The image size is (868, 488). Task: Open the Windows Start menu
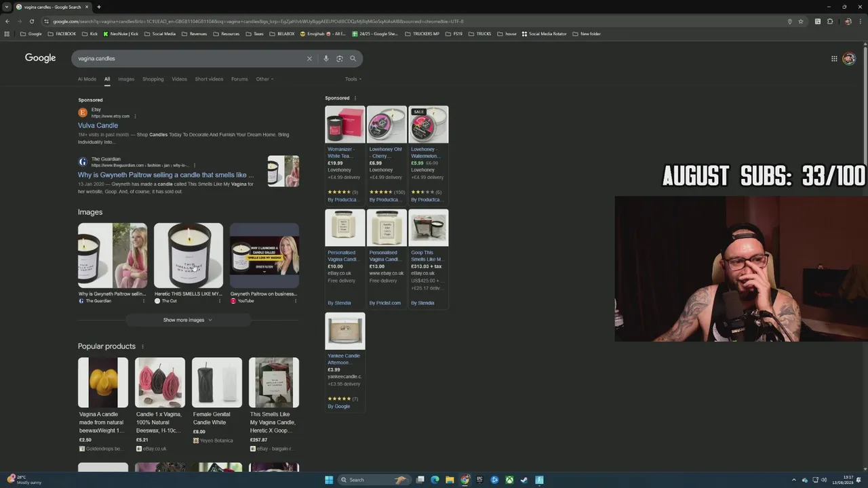click(329, 480)
